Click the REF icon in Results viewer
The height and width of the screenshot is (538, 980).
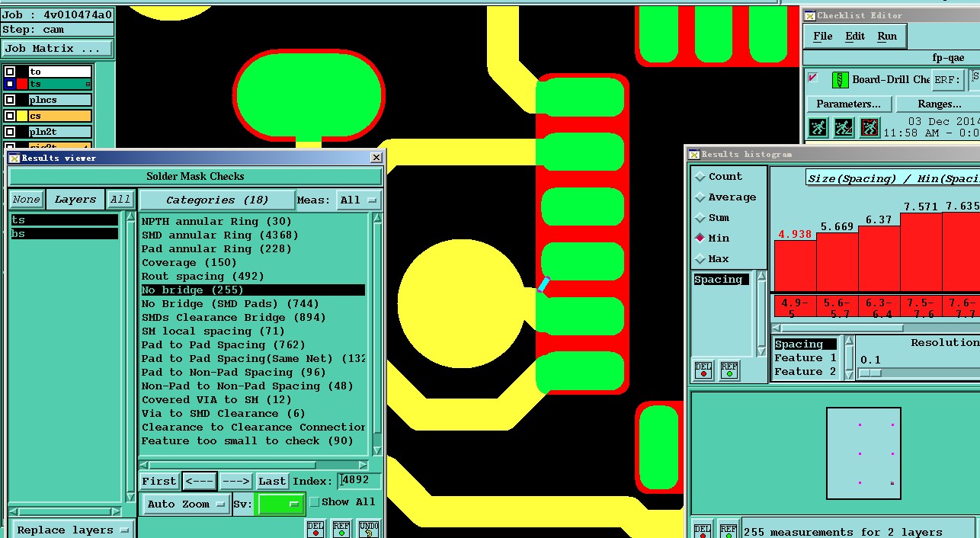(341, 529)
